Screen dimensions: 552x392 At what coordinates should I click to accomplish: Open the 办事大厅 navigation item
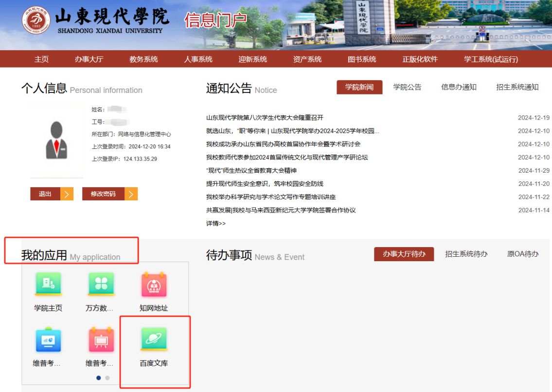89,59
